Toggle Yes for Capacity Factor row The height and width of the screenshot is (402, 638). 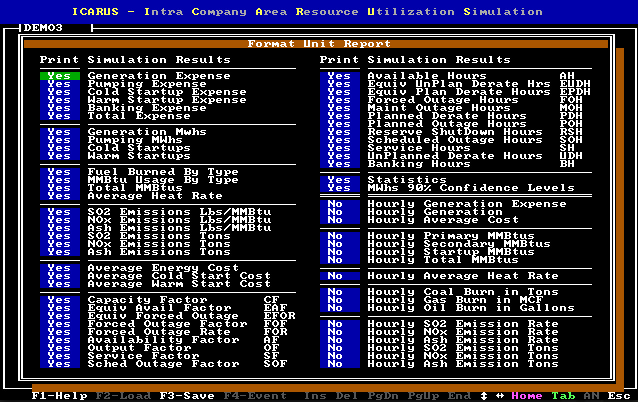[x=59, y=299]
